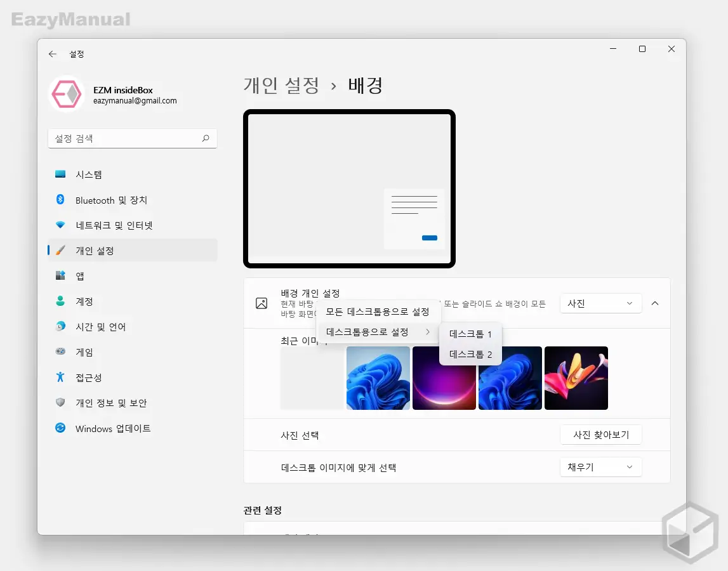Select 데스크톱 2 in the submenu
Screen dimensions: 728x571
click(x=470, y=354)
